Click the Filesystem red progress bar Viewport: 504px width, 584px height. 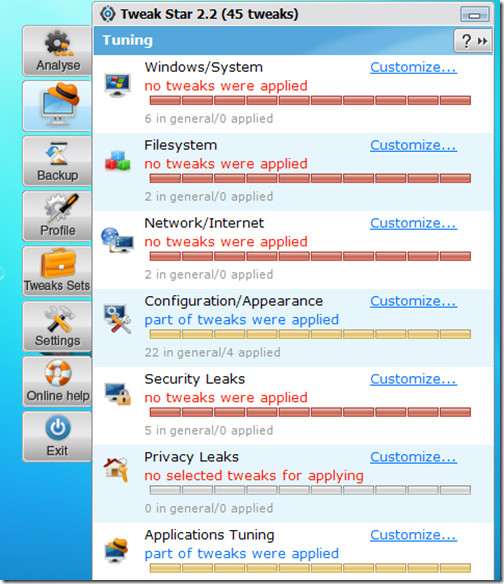click(x=310, y=178)
